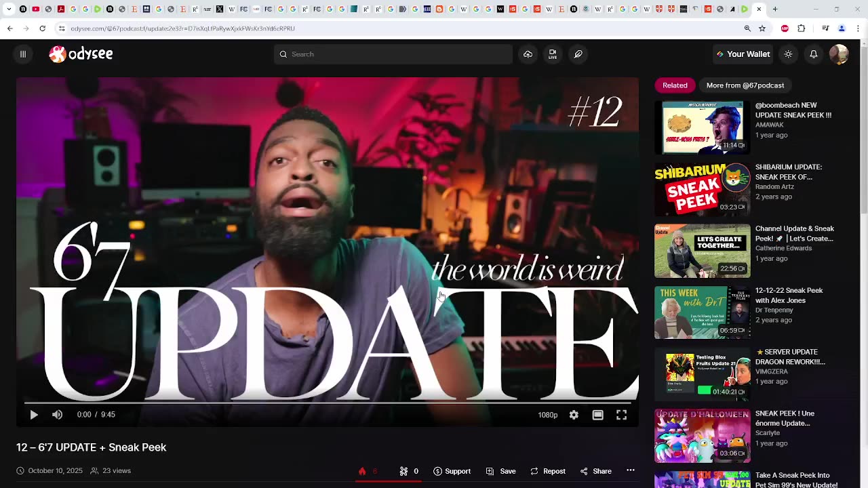The width and height of the screenshot is (868, 488).
Task: Open the profile avatar menu
Action: 839,54
